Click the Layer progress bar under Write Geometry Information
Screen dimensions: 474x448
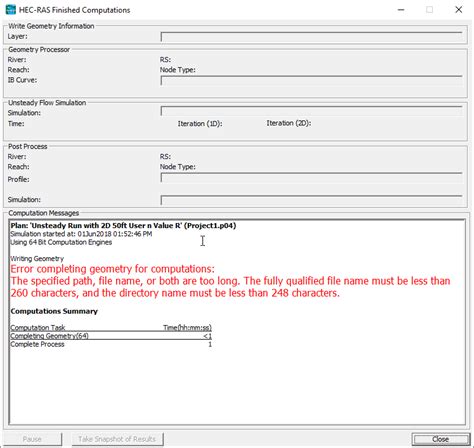tap(311, 37)
